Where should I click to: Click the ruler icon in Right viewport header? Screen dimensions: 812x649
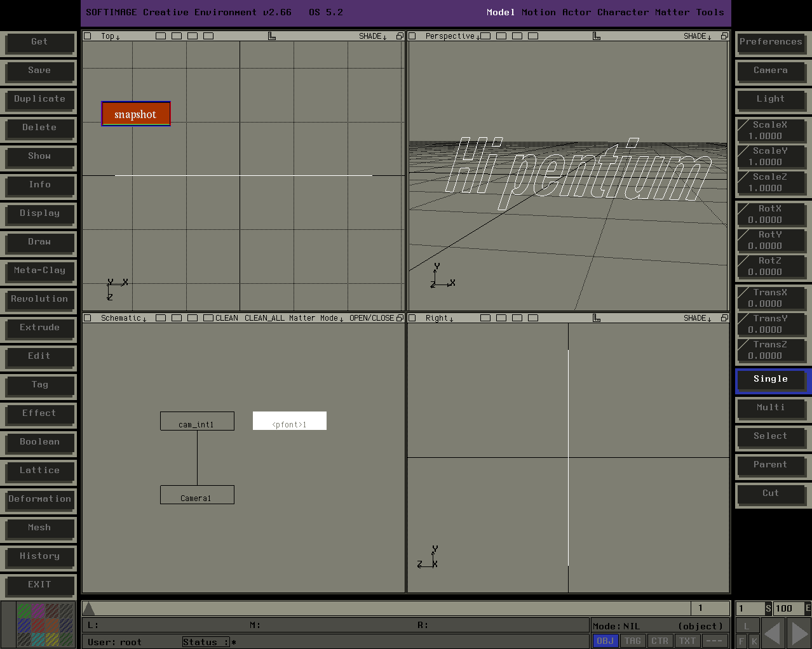[x=596, y=318]
